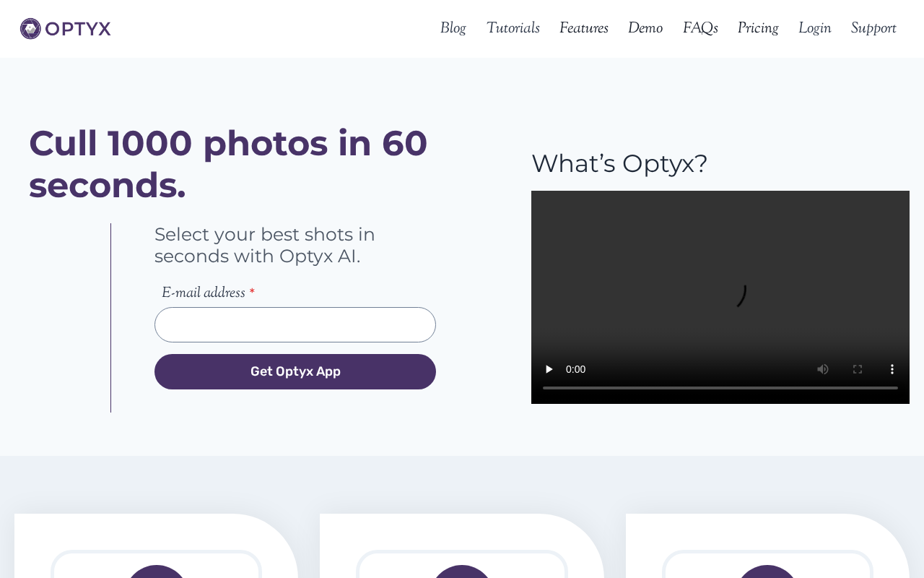Click the Optyx logo icon
This screenshot has height=578, width=924.
pos(30,29)
